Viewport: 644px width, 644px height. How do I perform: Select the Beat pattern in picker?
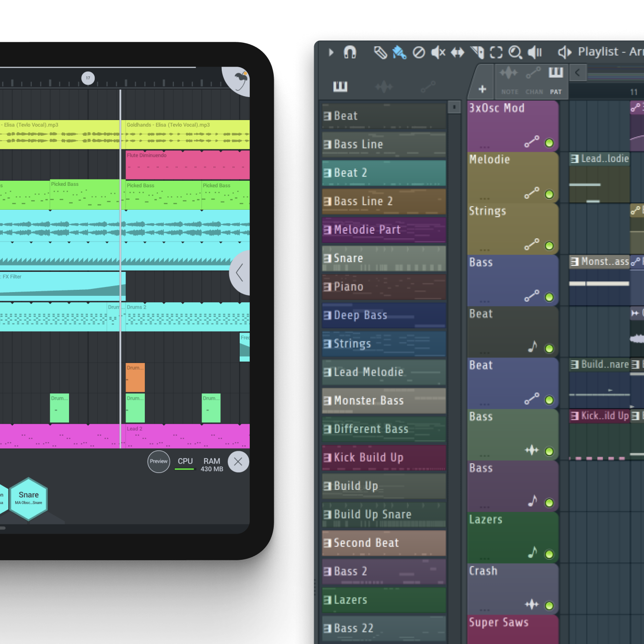[384, 116]
